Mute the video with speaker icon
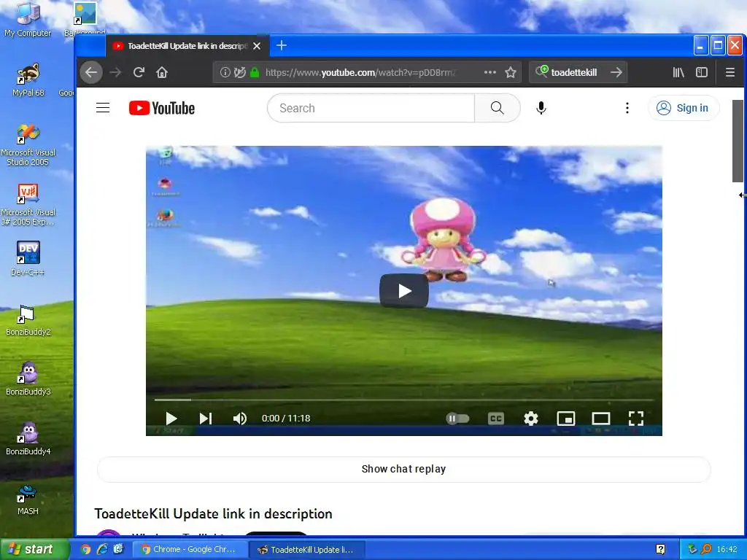The height and width of the screenshot is (560, 747). point(239,419)
